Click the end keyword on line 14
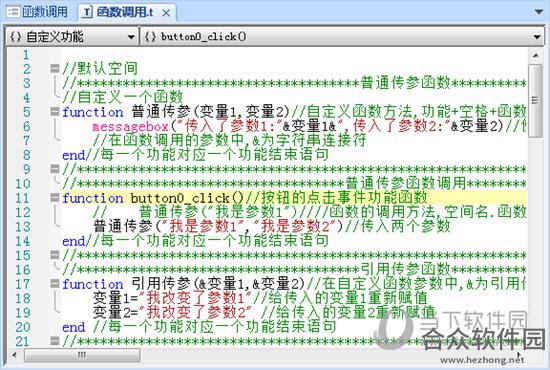This screenshot has width=550, height=370. click(x=74, y=241)
